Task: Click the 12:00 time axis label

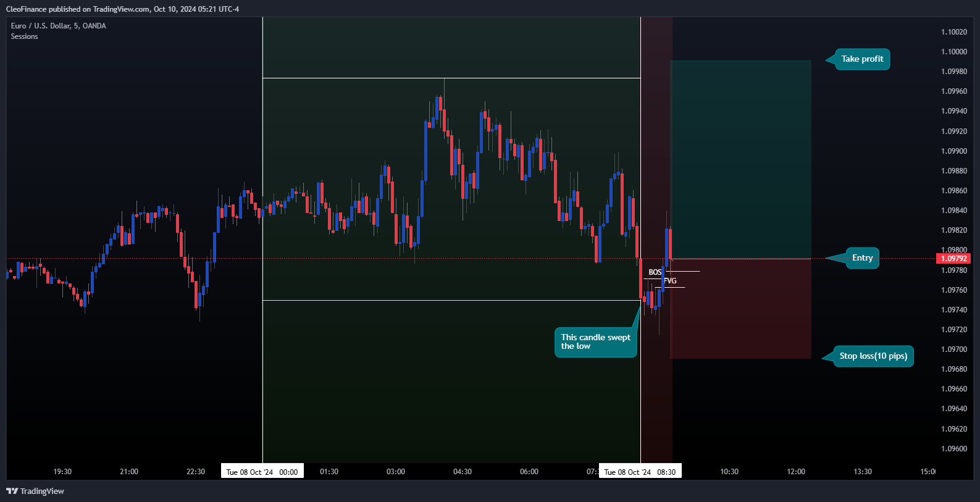Action: [x=796, y=472]
